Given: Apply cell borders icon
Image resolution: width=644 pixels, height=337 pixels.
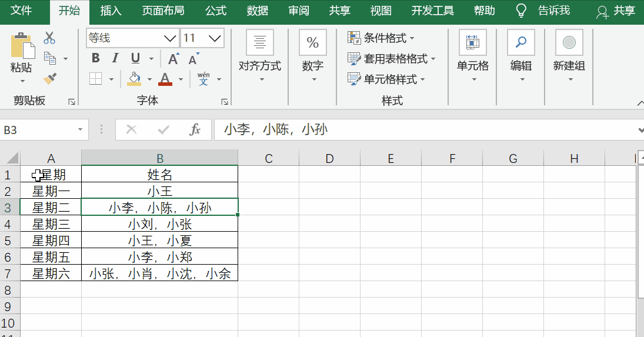Looking at the screenshot, I should (96, 78).
